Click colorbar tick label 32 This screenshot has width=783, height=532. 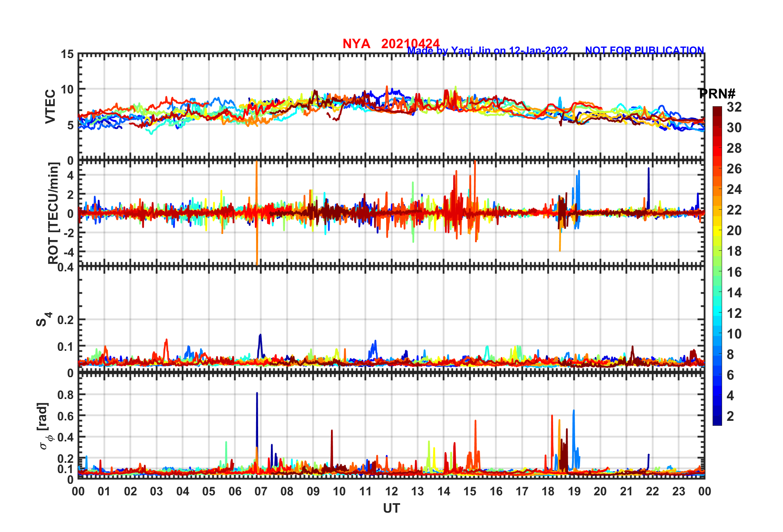[734, 107]
